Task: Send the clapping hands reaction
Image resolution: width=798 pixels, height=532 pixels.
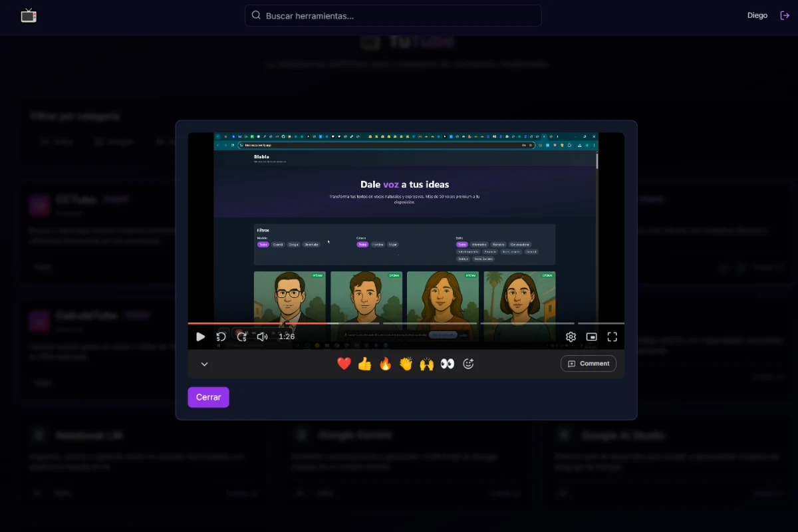Action: 406,364
